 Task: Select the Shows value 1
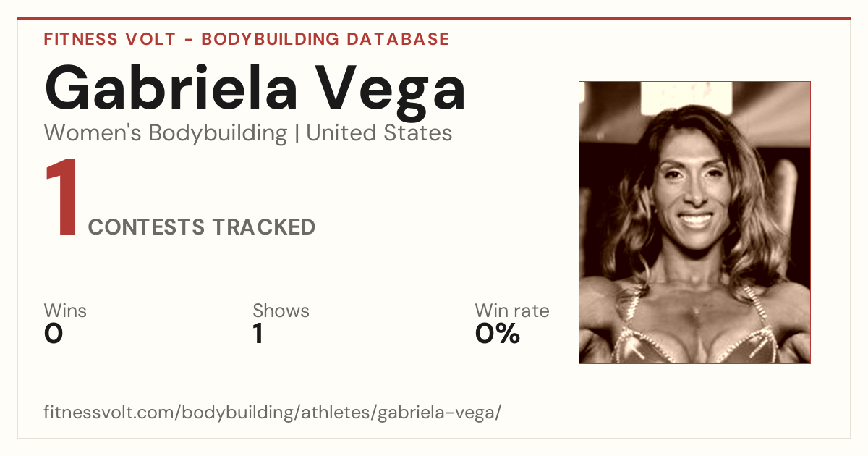pyautogui.click(x=258, y=334)
